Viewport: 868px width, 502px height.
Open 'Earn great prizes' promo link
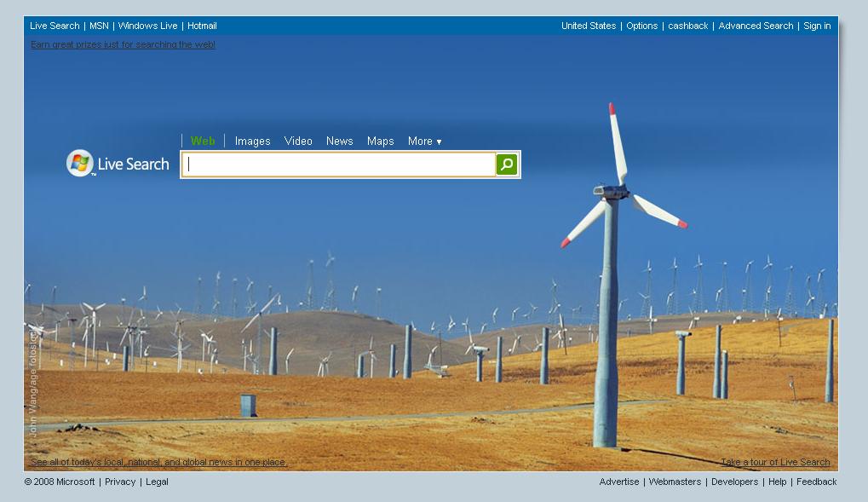[123, 44]
